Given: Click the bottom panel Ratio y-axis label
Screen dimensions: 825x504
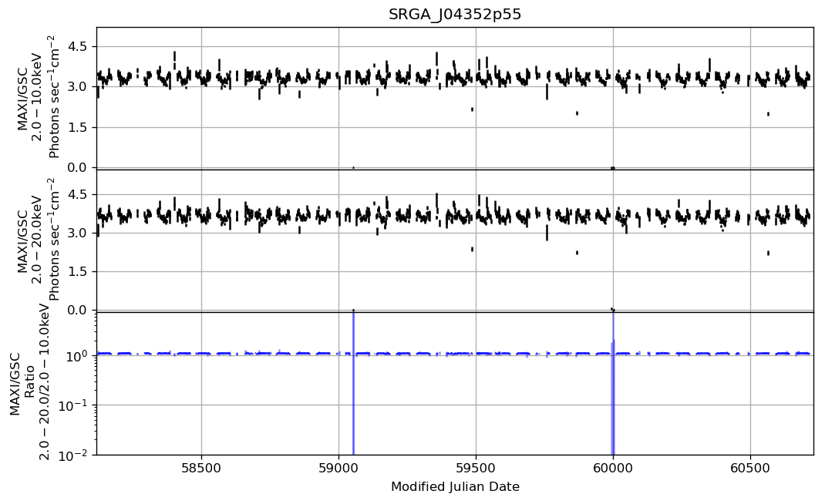Looking at the screenshot, I should pyautogui.click(x=29, y=384).
